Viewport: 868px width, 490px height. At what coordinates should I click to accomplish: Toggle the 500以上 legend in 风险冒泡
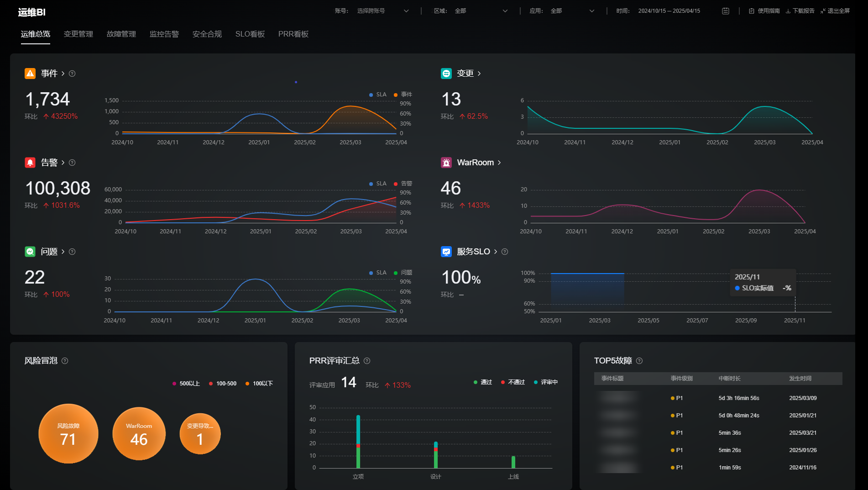tap(186, 384)
